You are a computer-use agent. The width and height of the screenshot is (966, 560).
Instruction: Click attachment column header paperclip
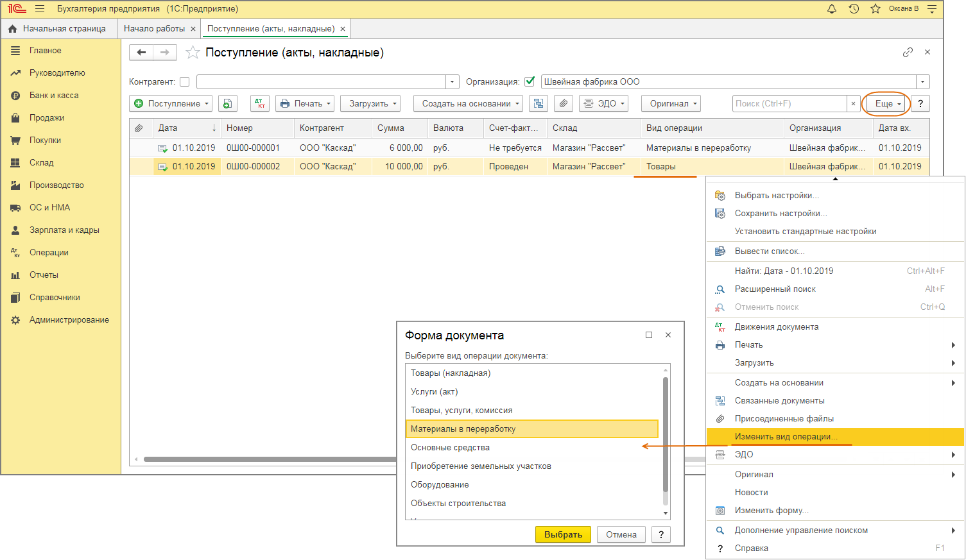coord(139,128)
